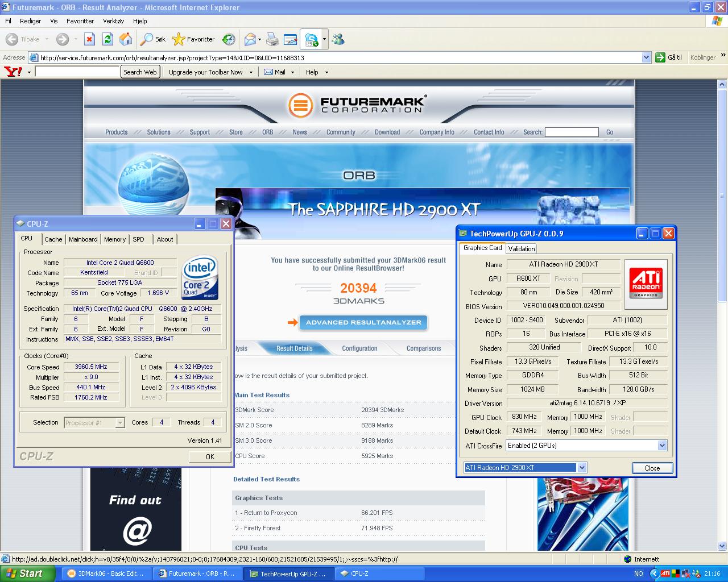Refresh the page with green arrows icon
Viewport: 728px width, 582px height.
coord(107,39)
